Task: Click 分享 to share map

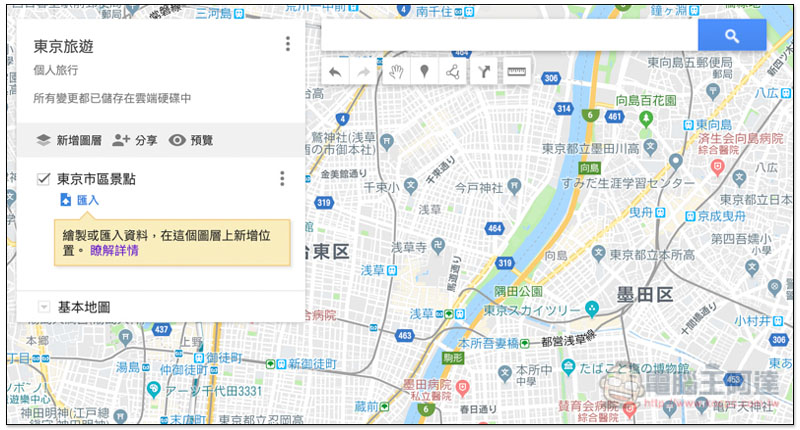Action: (135, 140)
